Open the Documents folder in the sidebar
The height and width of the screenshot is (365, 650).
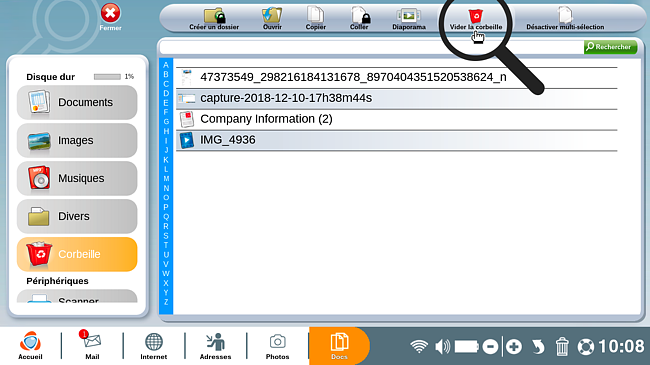[77, 102]
